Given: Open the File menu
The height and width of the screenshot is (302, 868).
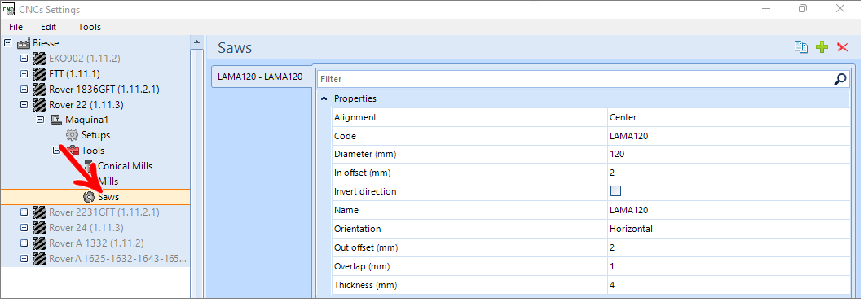Looking at the screenshot, I should [16, 27].
